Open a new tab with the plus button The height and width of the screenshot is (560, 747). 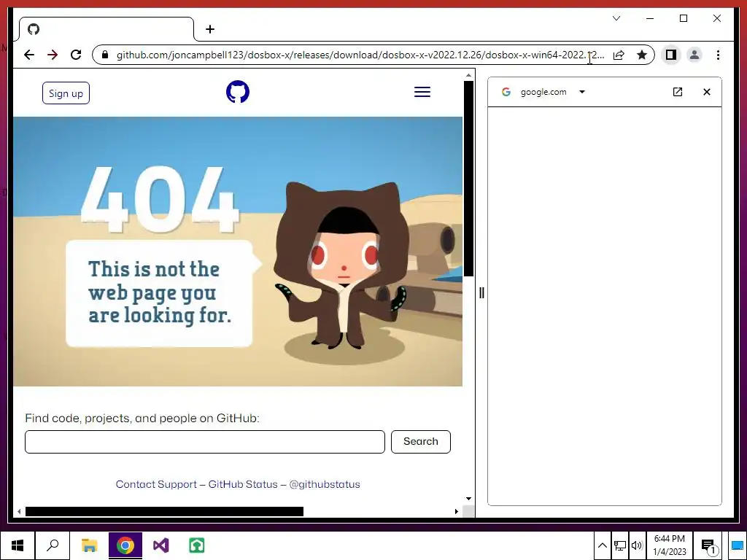(x=210, y=29)
